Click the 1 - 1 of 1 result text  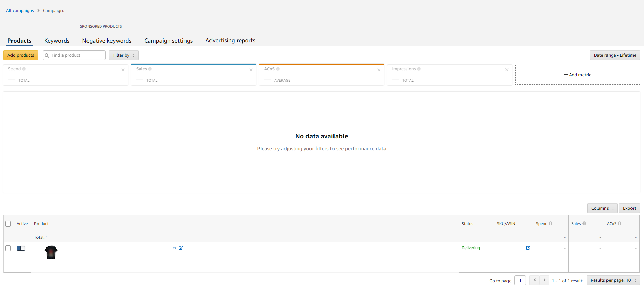point(567,281)
